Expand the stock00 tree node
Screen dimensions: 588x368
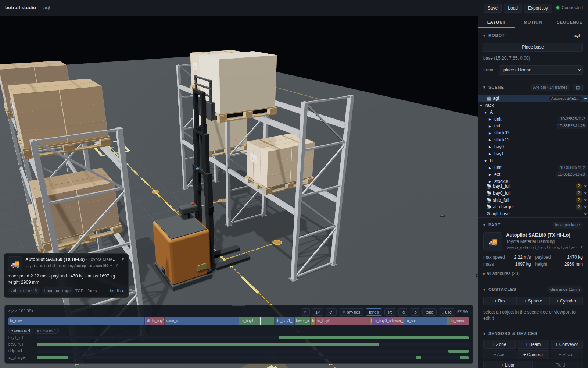[490, 182]
